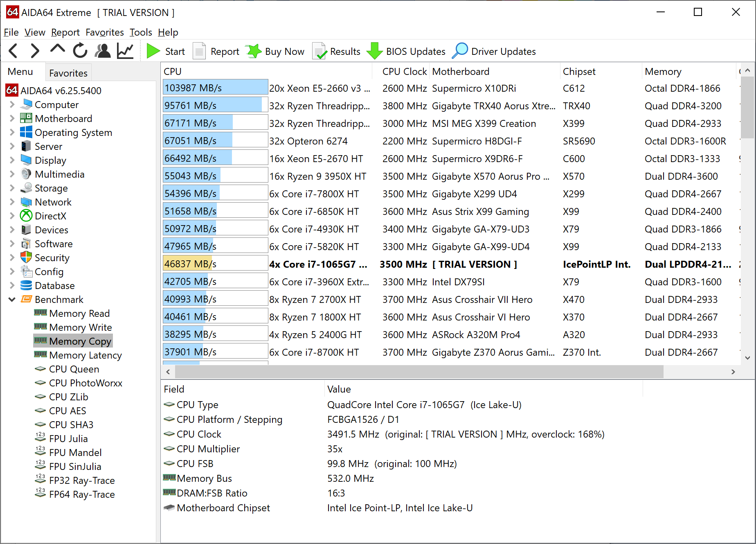The image size is (756, 544).
Task: Select Memory Latency benchmark
Action: point(85,355)
